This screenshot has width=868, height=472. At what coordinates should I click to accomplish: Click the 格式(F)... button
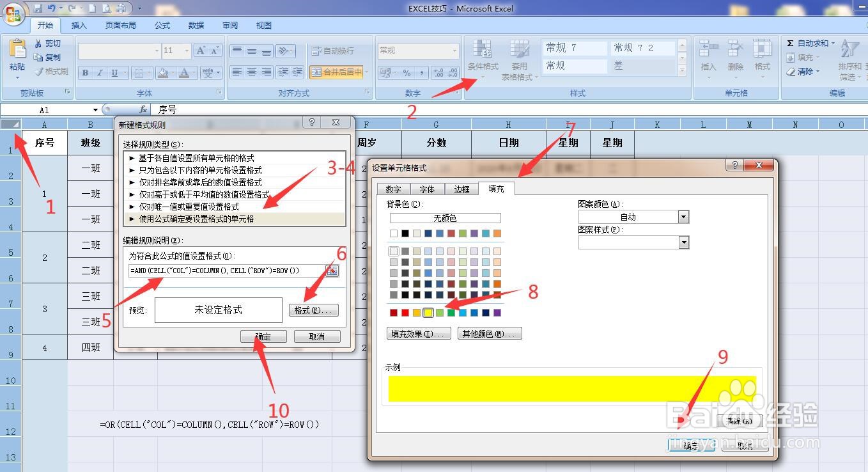(x=313, y=310)
